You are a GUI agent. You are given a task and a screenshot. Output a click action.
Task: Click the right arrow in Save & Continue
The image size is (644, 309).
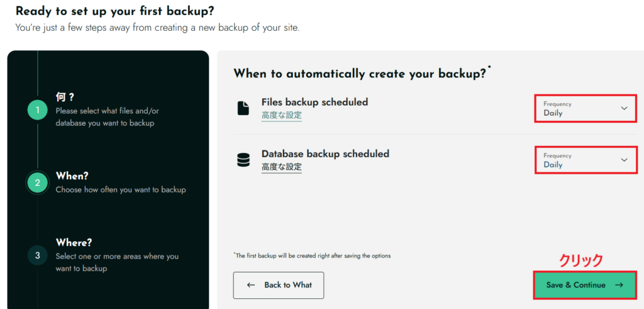(619, 285)
